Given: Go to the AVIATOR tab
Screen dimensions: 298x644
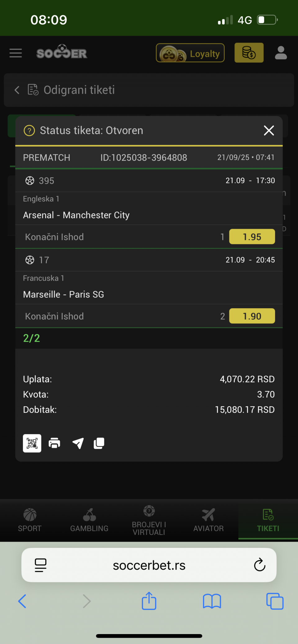Looking at the screenshot, I should click(x=209, y=520).
